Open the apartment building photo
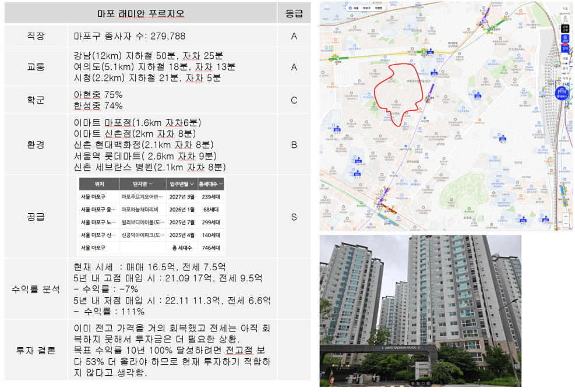This screenshot has width=575, height=392. tap(420, 311)
